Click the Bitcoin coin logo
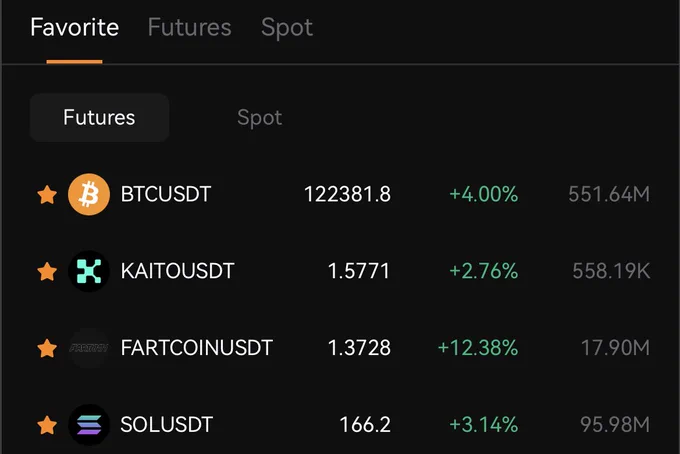680x454 pixels. pos(89,194)
